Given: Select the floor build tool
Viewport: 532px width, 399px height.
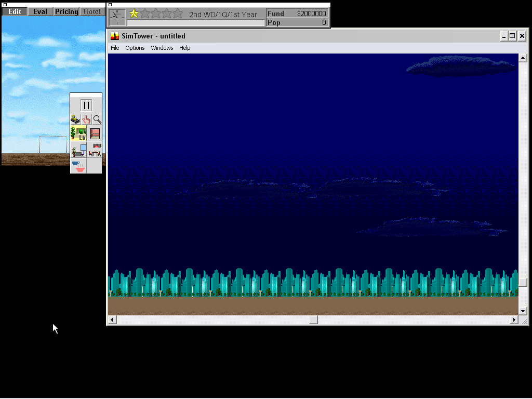Looking at the screenshot, I should [x=95, y=134].
